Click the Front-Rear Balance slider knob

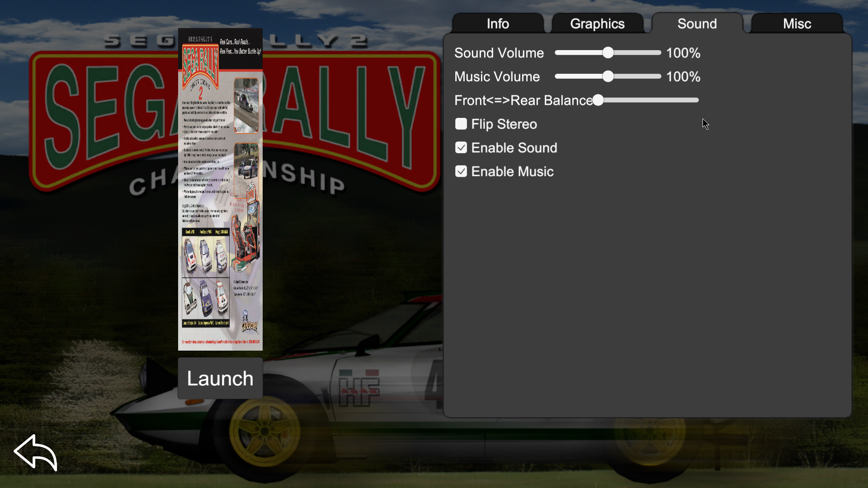click(598, 100)
